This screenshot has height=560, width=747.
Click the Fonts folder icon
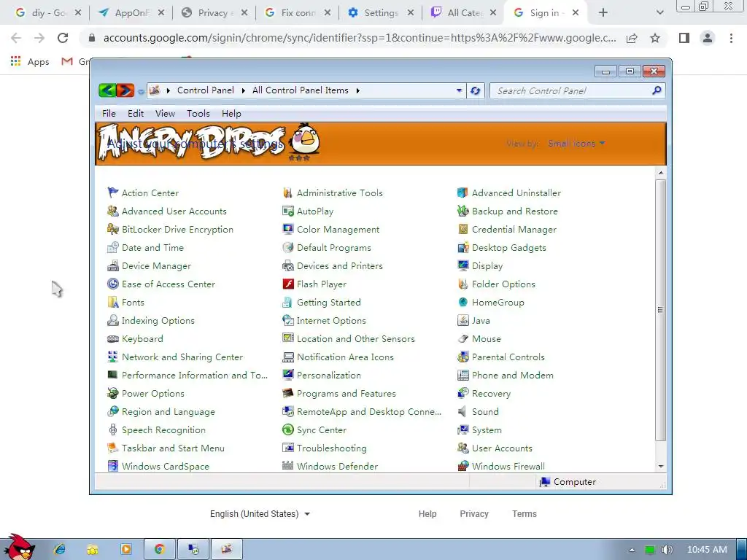click(113, 302)
